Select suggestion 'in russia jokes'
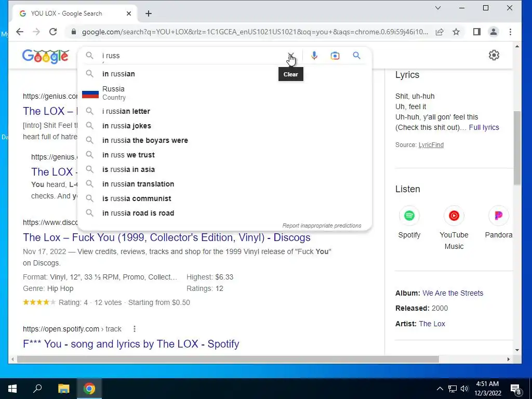 (224, 126)
